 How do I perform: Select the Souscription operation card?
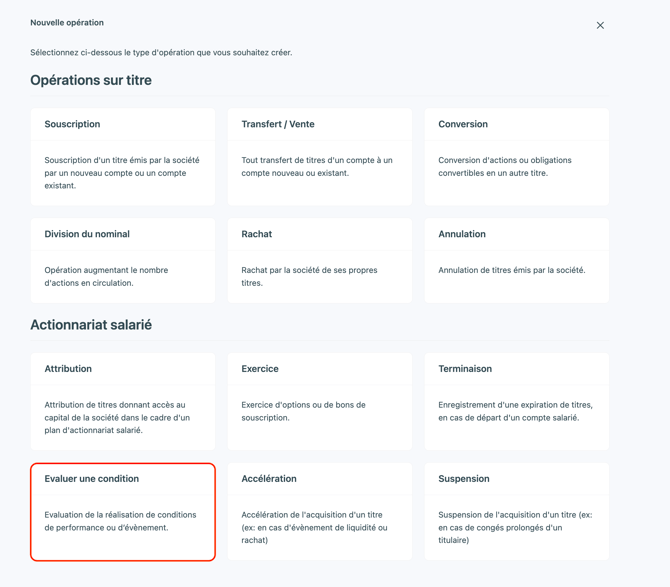[x=123, y=157]
